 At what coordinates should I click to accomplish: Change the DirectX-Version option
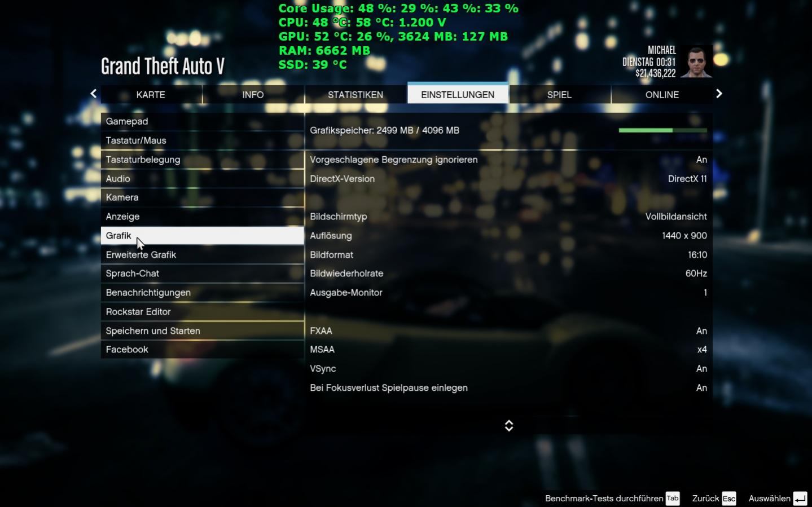508,179
